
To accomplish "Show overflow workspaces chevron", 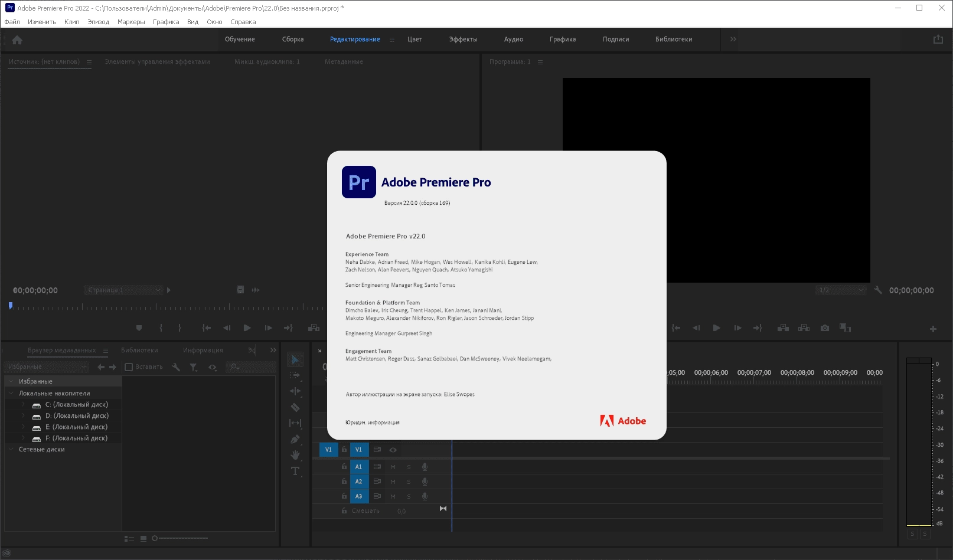I will [733, 39].
